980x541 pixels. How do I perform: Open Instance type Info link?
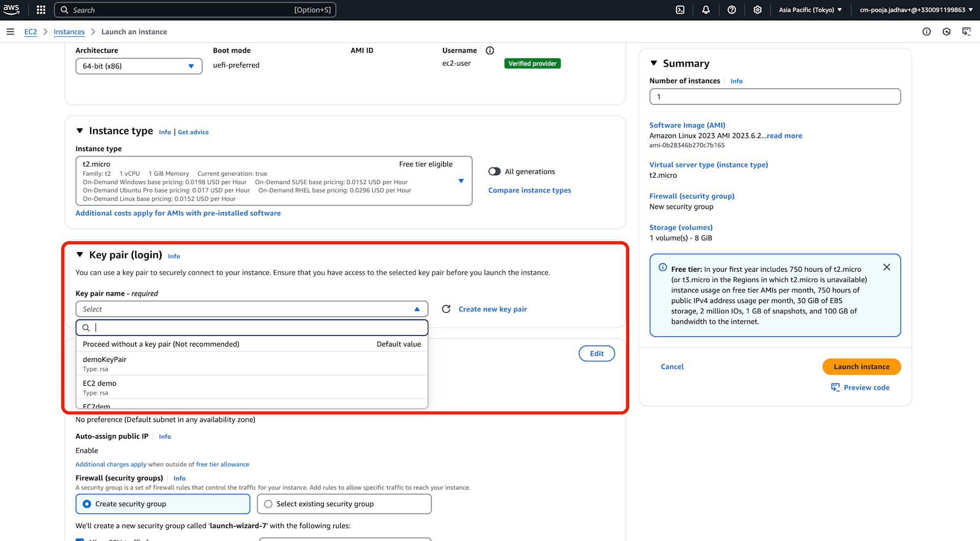(x=165, y=132)
